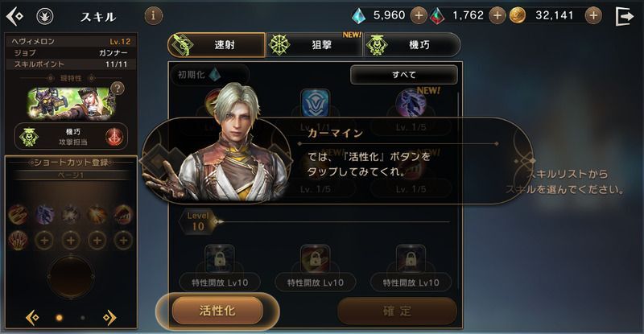Toggle the 機巧 攻撃担当 trait selector
Screen dimensions: 644x334
pos(71,137)
